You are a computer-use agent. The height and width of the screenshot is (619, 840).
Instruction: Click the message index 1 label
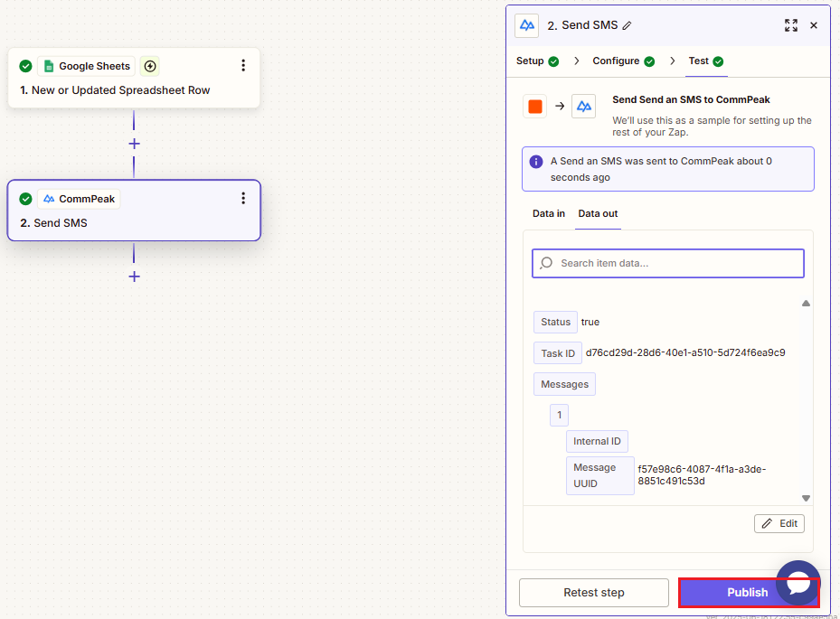pos(560,415)
